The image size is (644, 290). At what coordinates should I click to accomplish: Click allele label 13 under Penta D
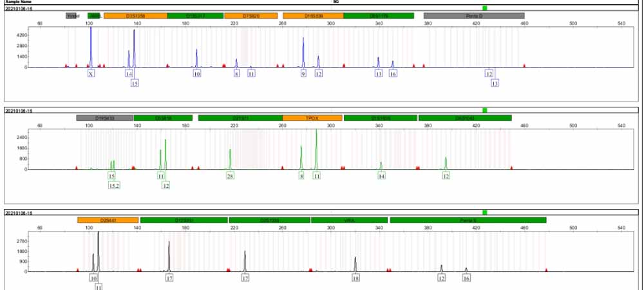[x=495, y=83]
